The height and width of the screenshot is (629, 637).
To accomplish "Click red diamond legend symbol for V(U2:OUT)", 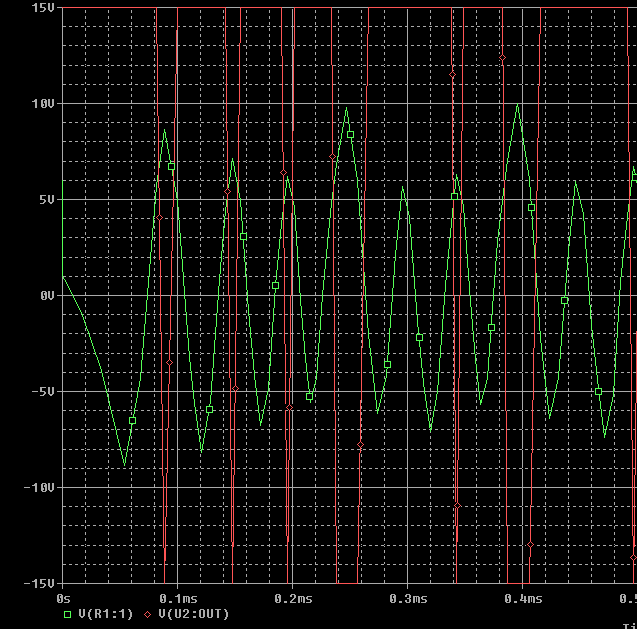I will 149,613.
